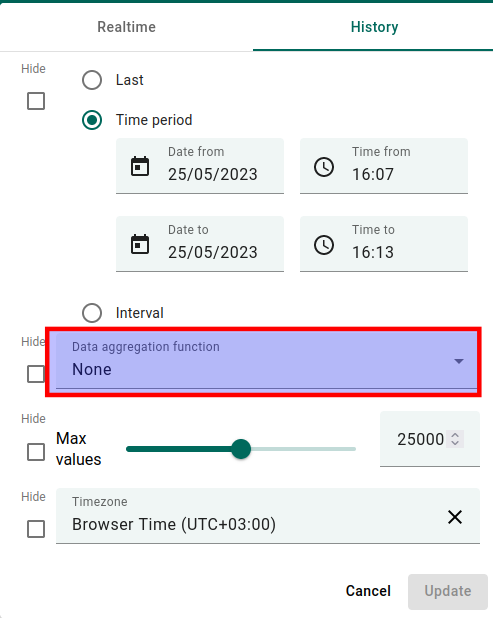
Task: Click the aggregation dropdown arrow
Action: pos(458,361)
